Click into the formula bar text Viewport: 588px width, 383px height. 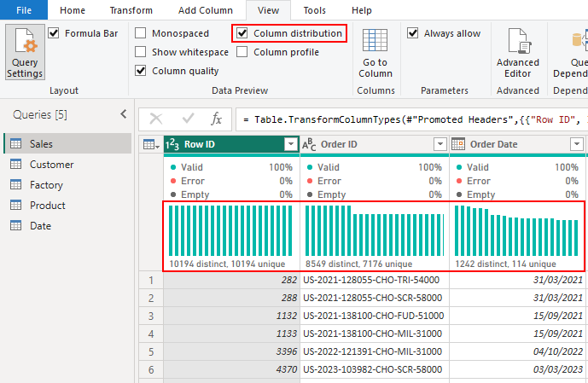(411, 119)
